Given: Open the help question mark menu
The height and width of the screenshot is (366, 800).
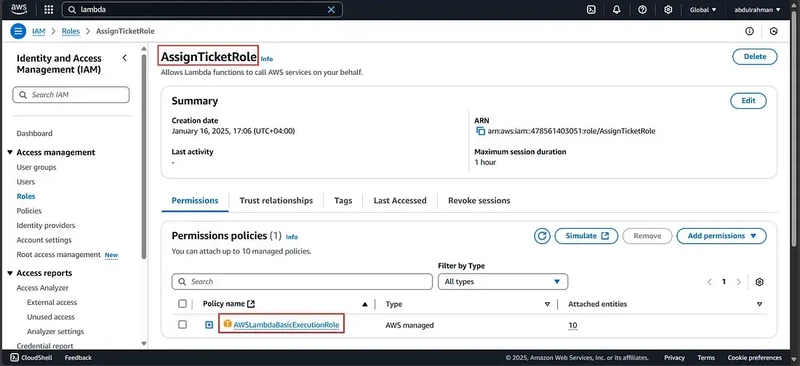Looking at the screenshot, I should coord(642,9).
